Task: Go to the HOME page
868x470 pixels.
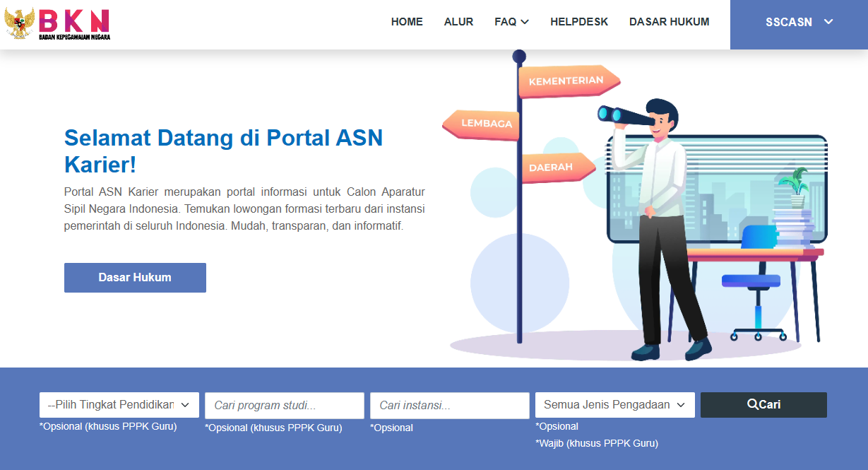Action: [x=407, y=22]
